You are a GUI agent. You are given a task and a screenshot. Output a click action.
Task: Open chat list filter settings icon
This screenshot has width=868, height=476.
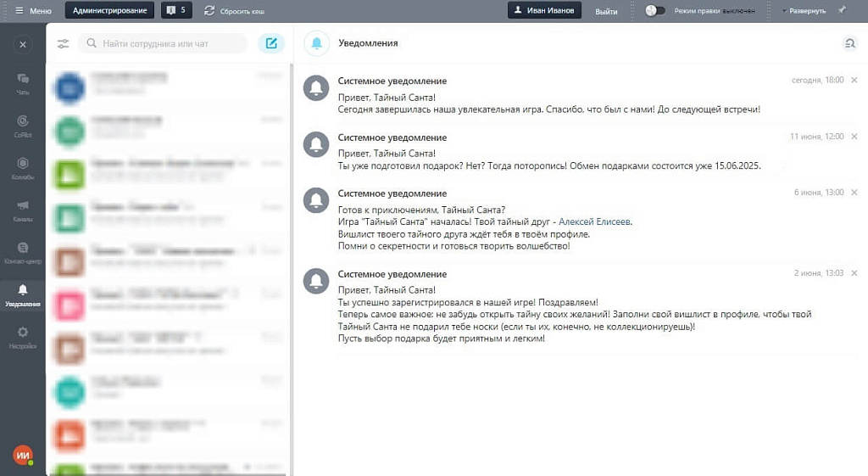pos(63,43)
